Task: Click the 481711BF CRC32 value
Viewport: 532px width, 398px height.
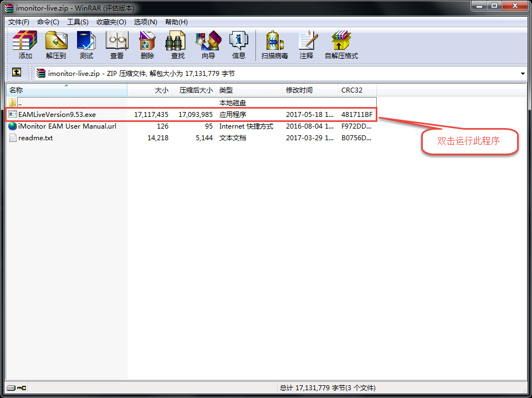Action: pos(357,114)
